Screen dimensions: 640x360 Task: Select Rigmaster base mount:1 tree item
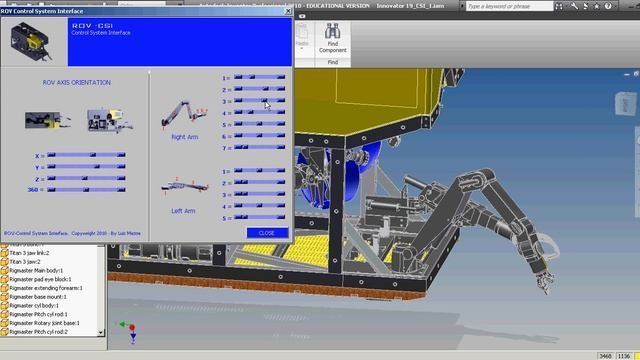[38, 297]
